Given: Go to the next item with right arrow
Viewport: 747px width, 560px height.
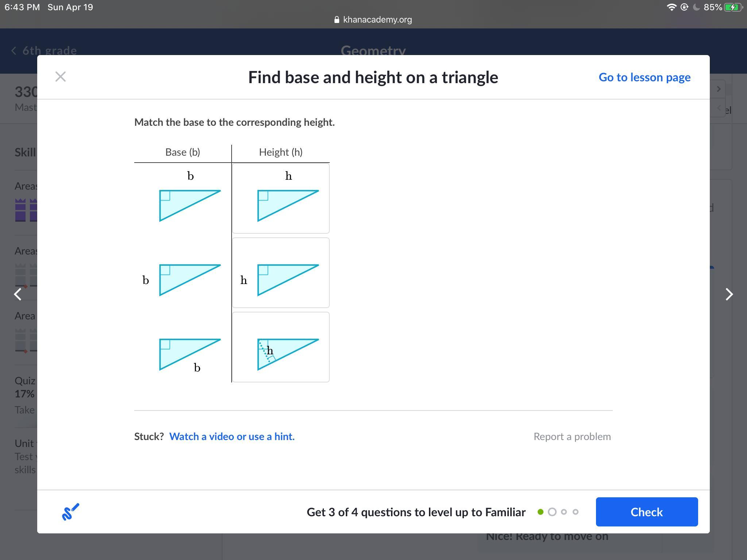Looking at the screenshot, I should 729,294.
